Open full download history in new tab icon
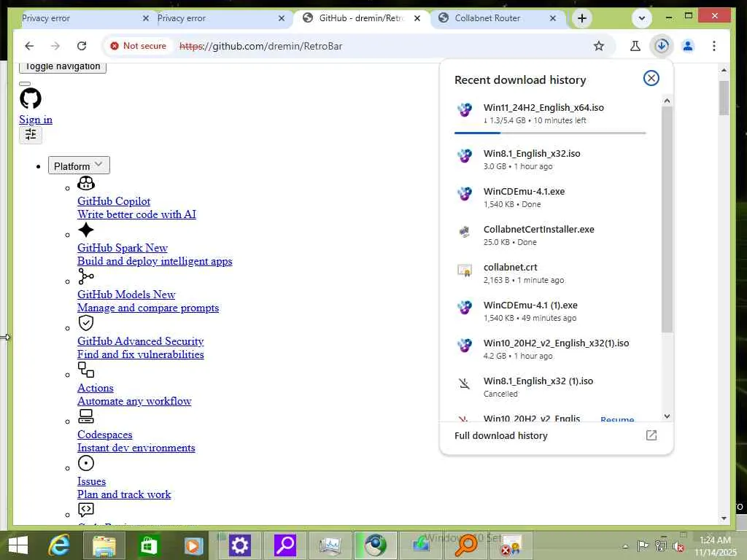This screenshot has height=560, width=747. tap(651, 435)
